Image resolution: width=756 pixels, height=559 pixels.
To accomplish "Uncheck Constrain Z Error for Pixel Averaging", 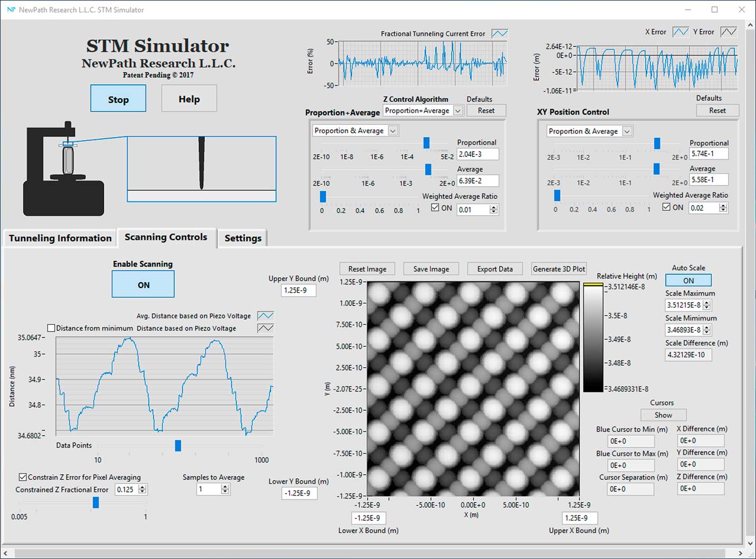I will coord(23,477).
